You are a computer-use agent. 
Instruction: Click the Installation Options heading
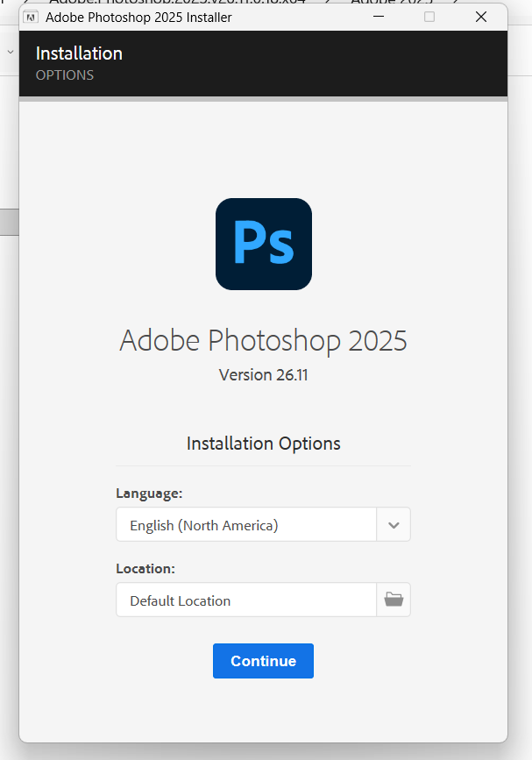tap(263, 444)
